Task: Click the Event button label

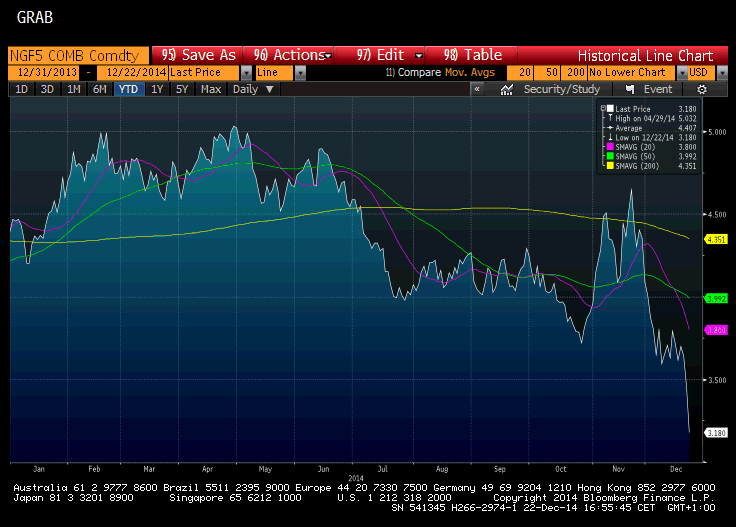Action: click(x=658, y=89)
